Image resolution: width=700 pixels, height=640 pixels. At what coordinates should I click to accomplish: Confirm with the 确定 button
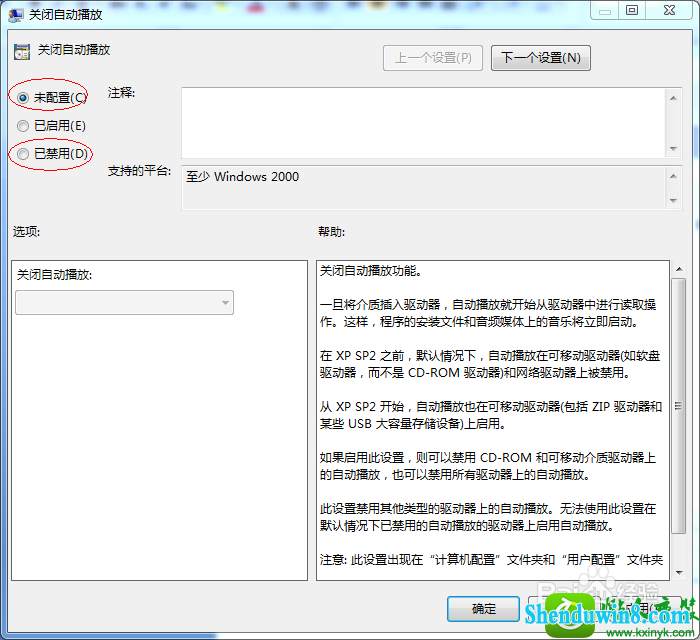[483, 609]
